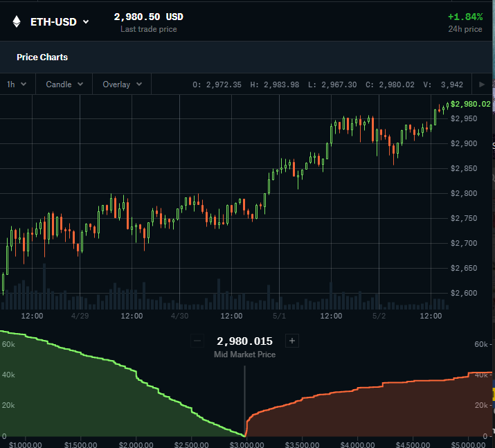Click the $2,750 price axis label
495x448 pixels.
(464, 219)
